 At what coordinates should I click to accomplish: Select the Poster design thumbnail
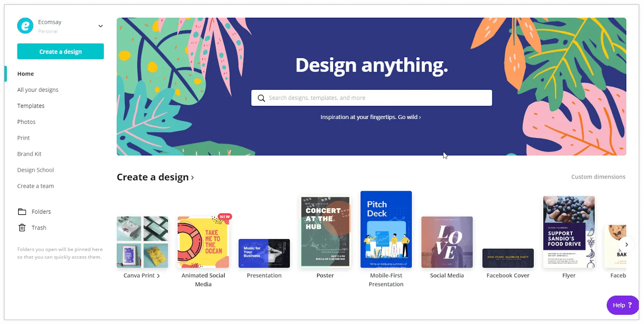pos(325,232)
